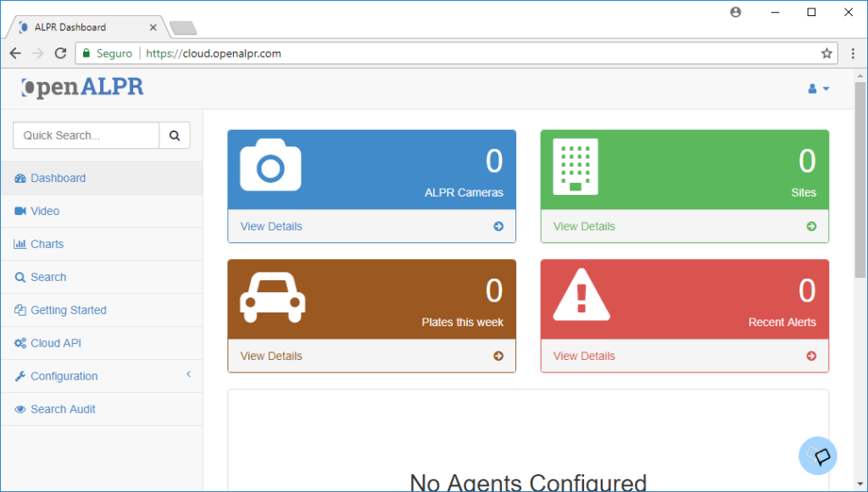The width and height of the screenshot is (868, 492).
Task: Open Chrome's three-dot menu
Action: pyautogui.click(x=853, y=53)
